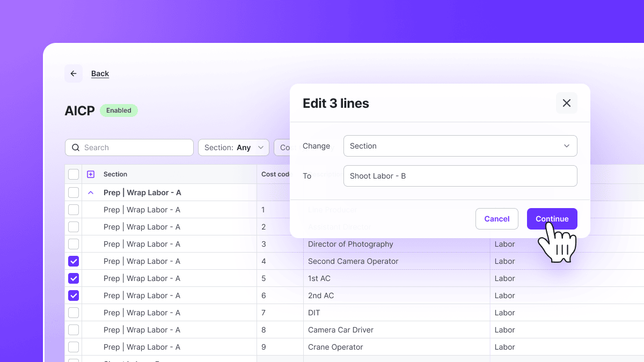
Task: Uncheck the 2nd AC row checkbox
Action: coord(74,295)
